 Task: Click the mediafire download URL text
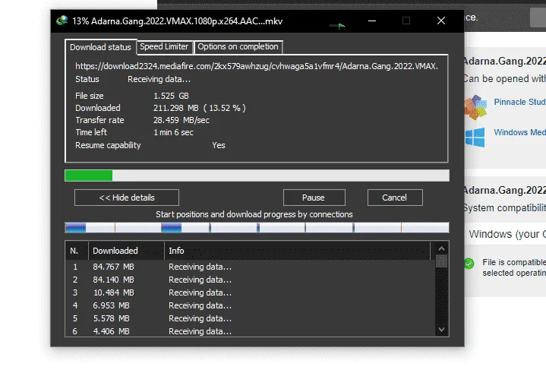257,66
